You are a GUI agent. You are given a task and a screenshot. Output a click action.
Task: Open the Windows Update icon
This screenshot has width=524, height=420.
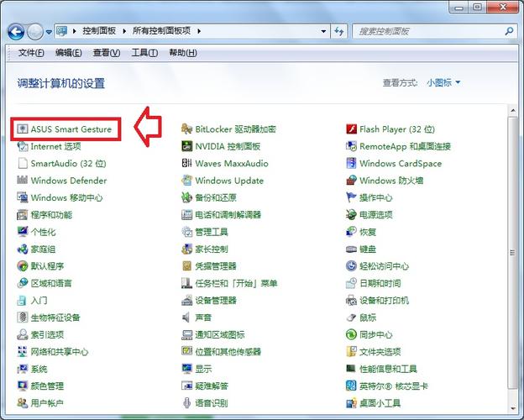[x=186, y=181]
